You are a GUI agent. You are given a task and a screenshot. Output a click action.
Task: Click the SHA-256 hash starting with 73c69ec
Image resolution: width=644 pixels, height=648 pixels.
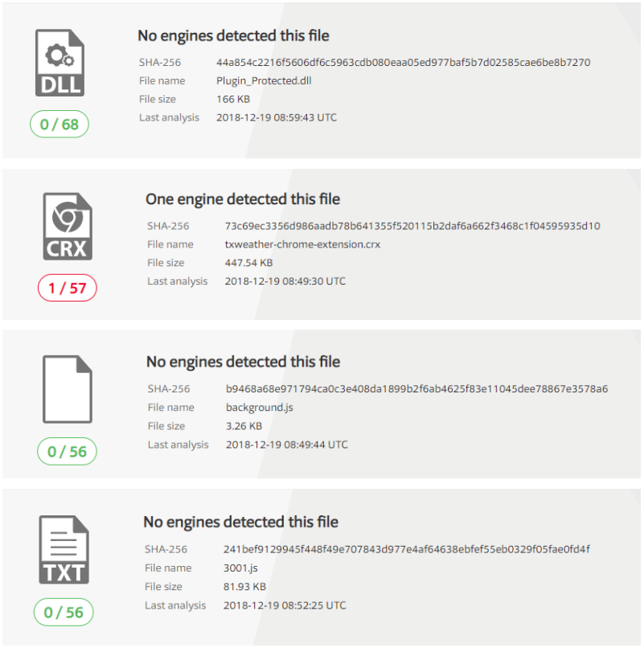point(412,226)
